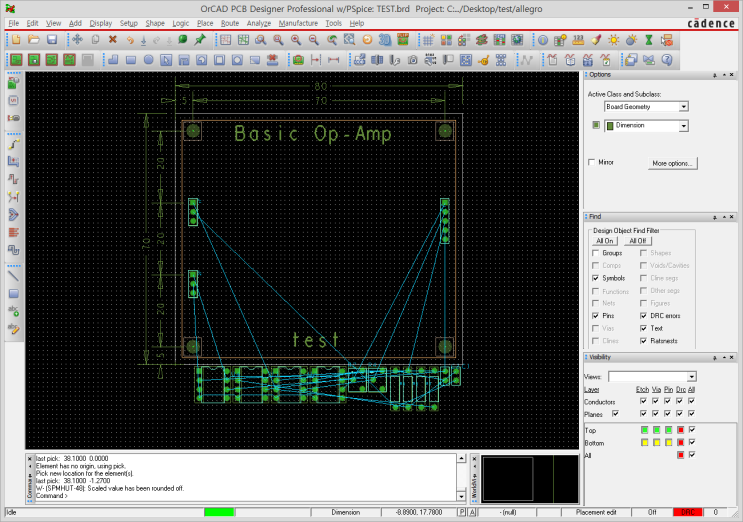Expand the Dimension subclass dropdown
The height and width of the screenshot is (522, 743).
coord(684,126)
